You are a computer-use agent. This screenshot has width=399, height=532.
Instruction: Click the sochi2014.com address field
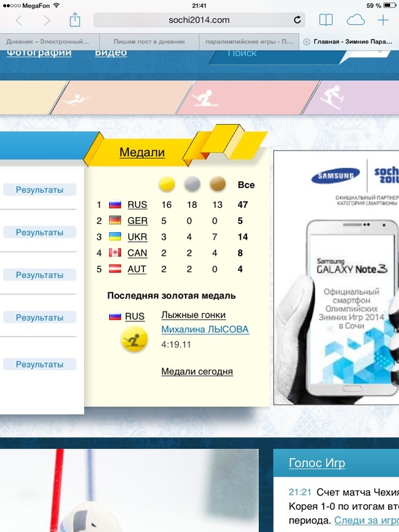pyautogui.click(x=199, y=20)
